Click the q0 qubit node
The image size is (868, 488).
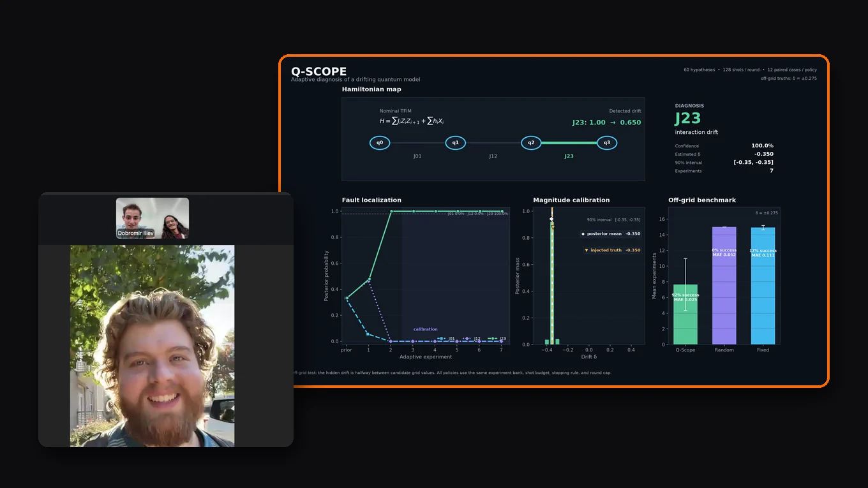(380, 143)
